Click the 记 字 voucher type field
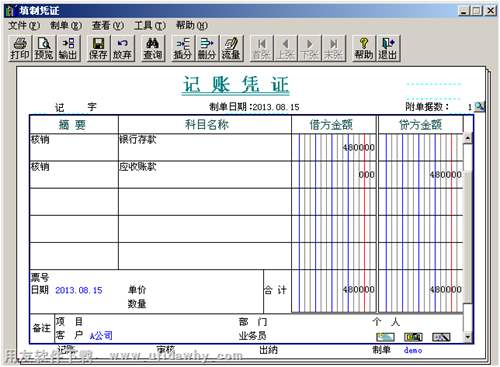The image size is (500, 367). [76, 107]
